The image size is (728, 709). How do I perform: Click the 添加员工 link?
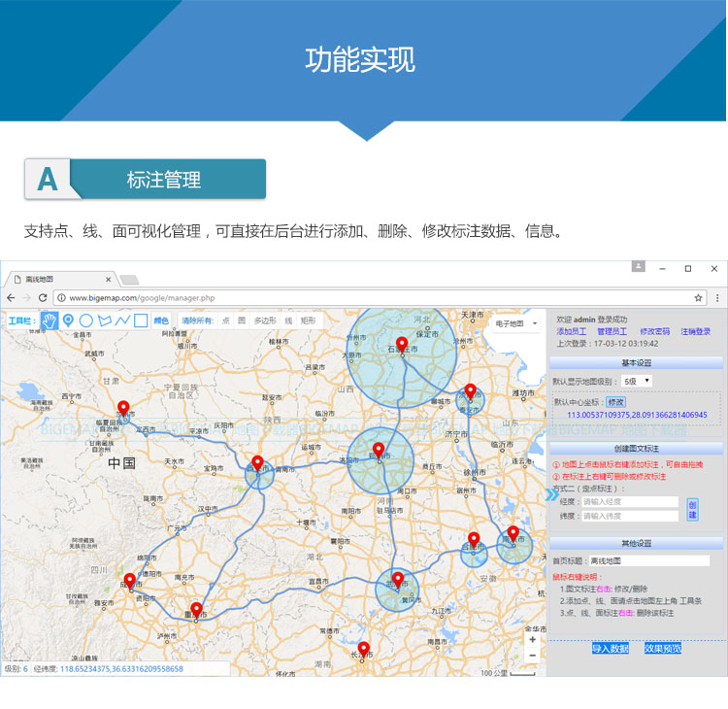tap(571, 331)
